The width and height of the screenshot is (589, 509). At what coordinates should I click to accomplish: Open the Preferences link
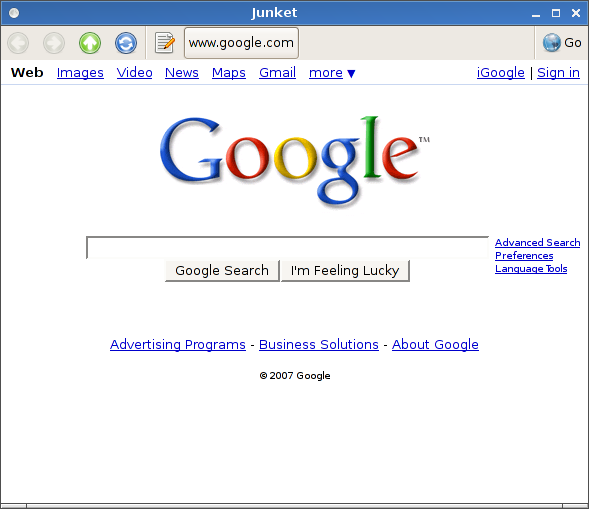[524, 256]
